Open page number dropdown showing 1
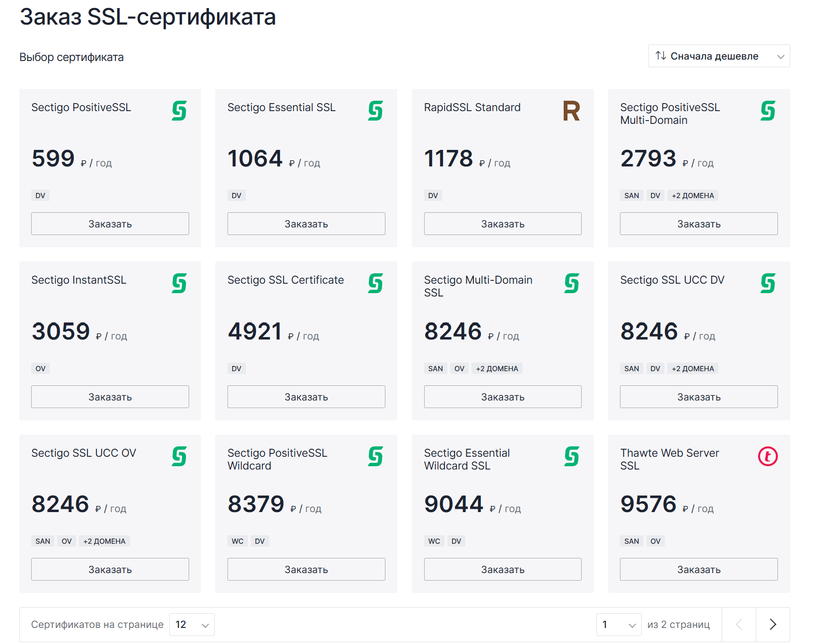Image resolution: width=820 pixels, height=644 pixels. click(619, 625)
